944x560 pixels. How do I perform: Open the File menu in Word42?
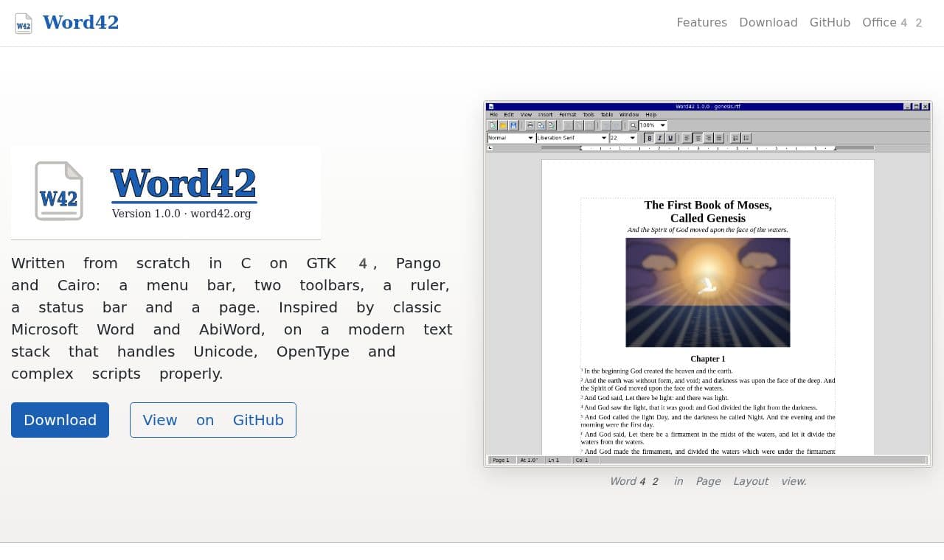pos(494,115)
